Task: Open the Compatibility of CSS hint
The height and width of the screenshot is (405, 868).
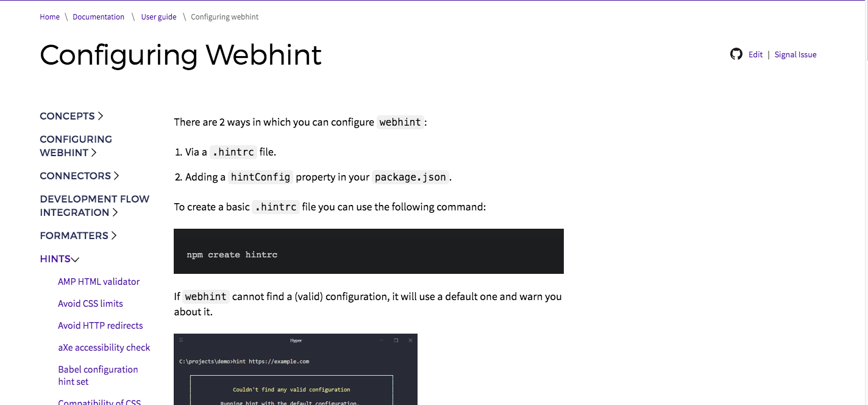Action: [x=99, y=401]
